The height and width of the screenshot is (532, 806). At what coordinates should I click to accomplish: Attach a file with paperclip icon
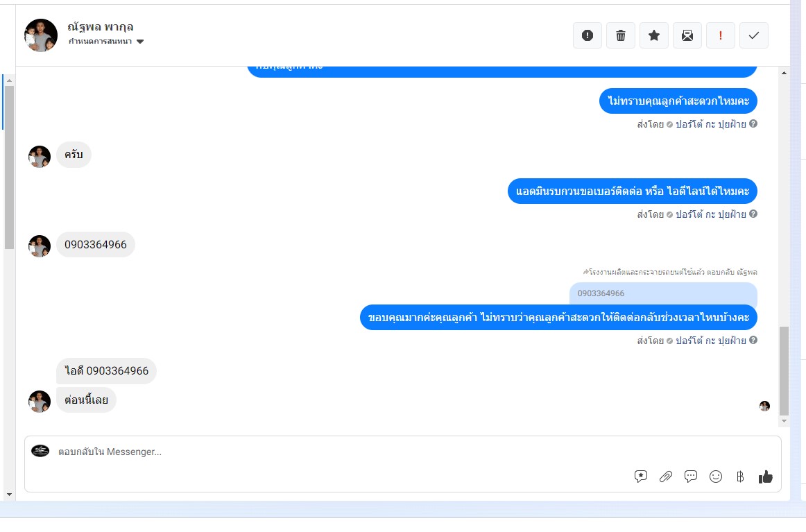click(x=666, y=477)
